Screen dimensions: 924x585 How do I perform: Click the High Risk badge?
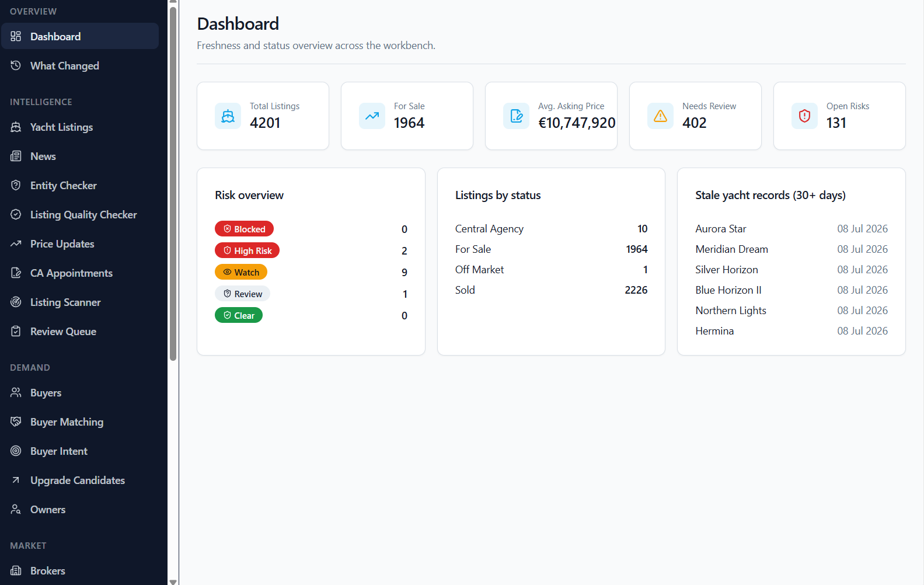[x=247, y=250]
